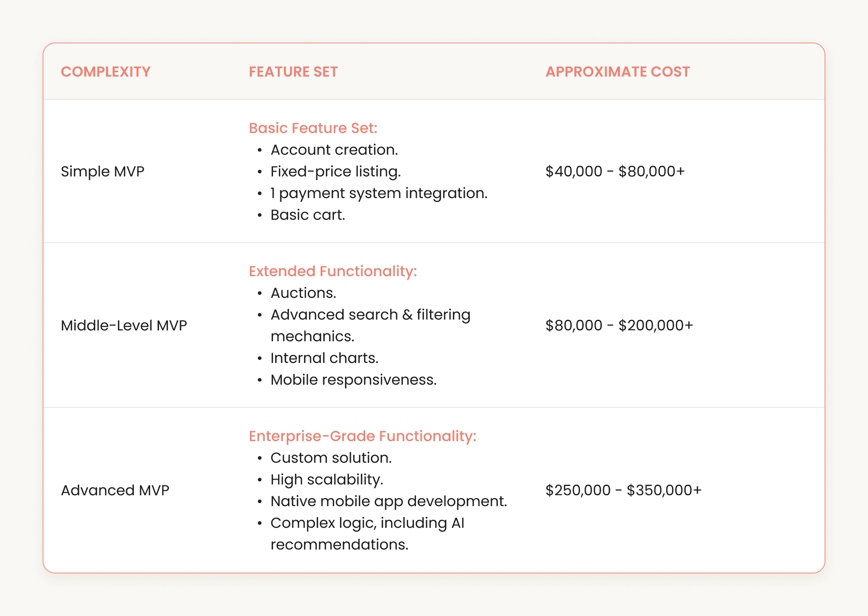Click the Auctions bullet item
The width and height of the screenshot is (868, 616).
[x=303, y=293]
